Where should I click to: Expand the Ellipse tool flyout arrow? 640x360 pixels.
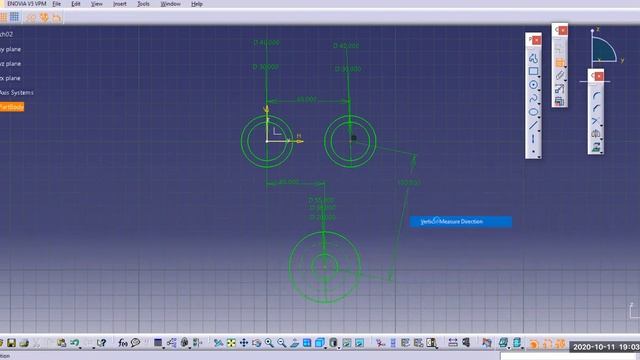point(539,117)
